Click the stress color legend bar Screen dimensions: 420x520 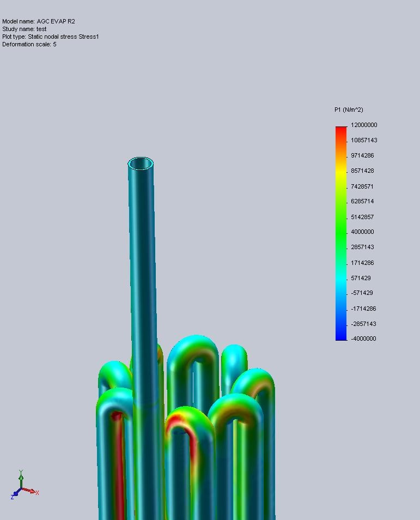click(341, 233)
